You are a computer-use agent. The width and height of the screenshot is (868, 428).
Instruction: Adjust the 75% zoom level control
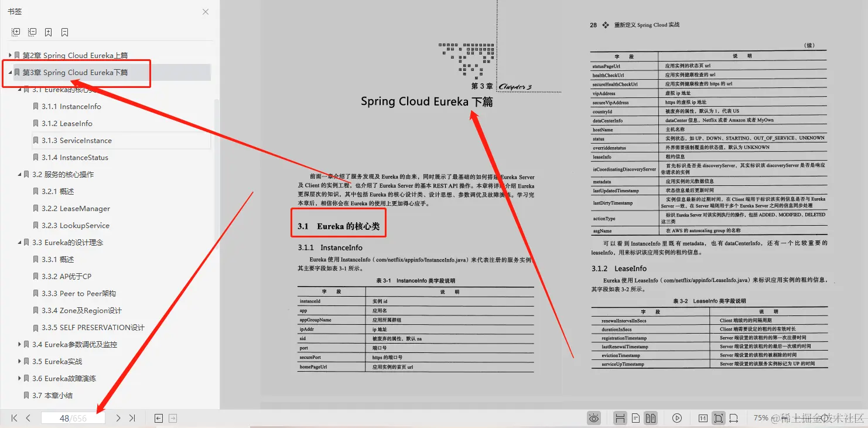click(x=760, y=418)
